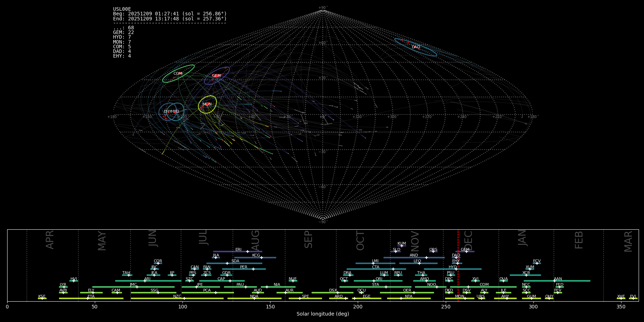Click the LYR shower label in timeline
644x322 pixels.
point(63,285)
